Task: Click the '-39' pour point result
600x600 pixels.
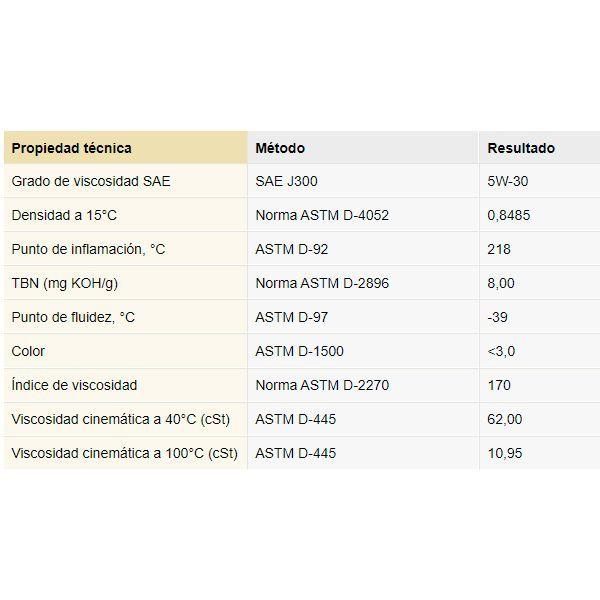Action: [x=497, y=317]
